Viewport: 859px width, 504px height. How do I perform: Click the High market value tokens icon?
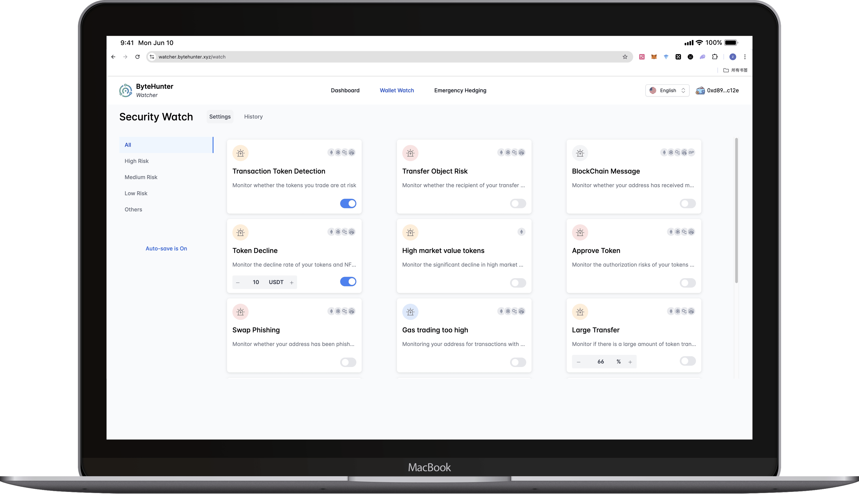(x=410, y=232)
